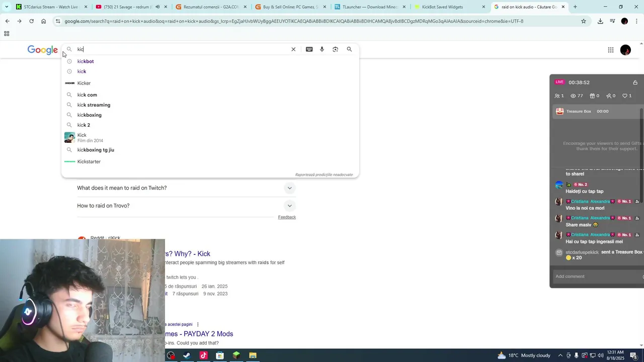The image size is (644, 362).
Task: Click 'Raportează predicțiile neadecvate' link
Action: [324, 174]
